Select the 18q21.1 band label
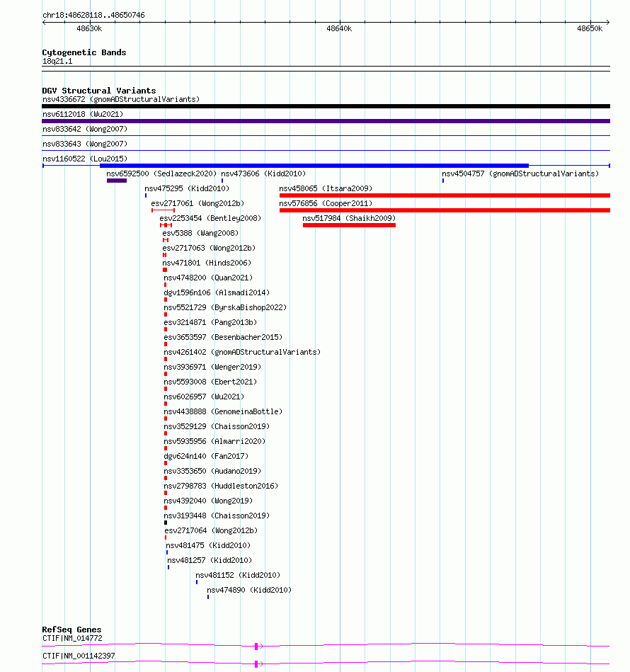The image size is (630, 672). 57,61
